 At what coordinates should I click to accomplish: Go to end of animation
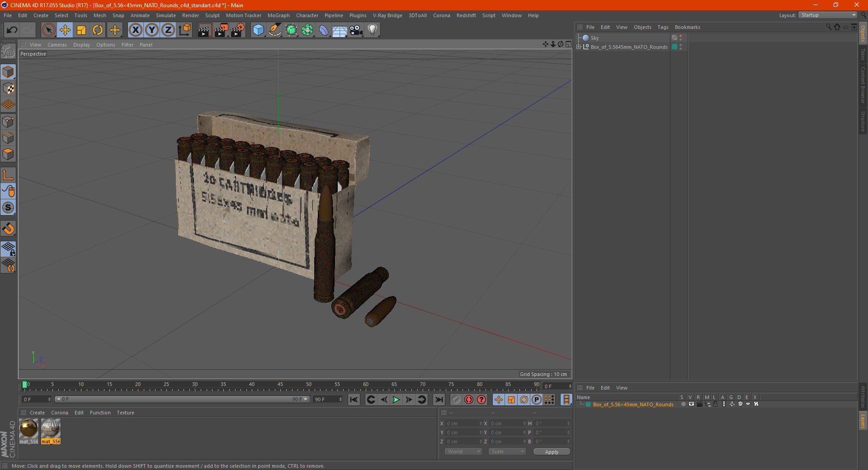point(439,399)
